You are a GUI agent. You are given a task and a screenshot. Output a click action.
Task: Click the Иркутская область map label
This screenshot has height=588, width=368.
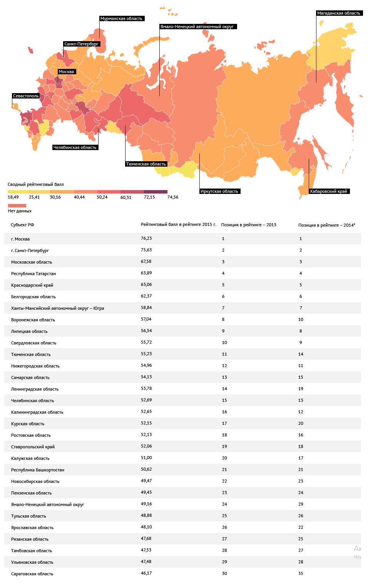coord(219,191)
